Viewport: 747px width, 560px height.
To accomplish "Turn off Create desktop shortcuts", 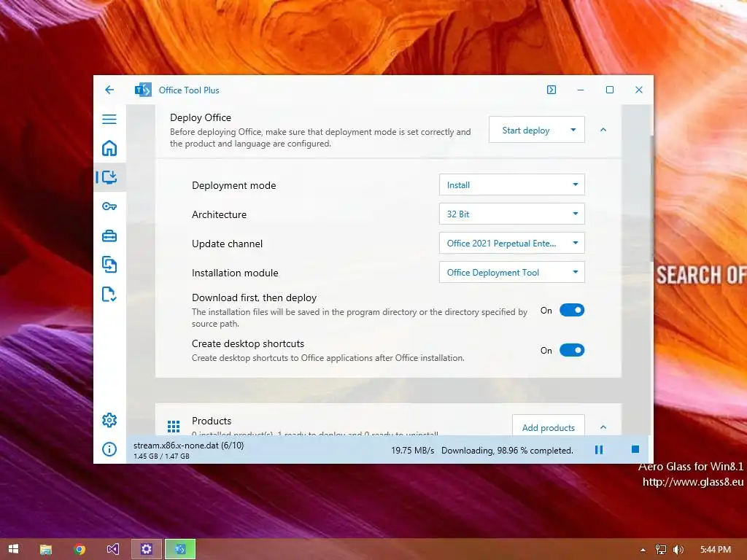I will coord(572,350).
